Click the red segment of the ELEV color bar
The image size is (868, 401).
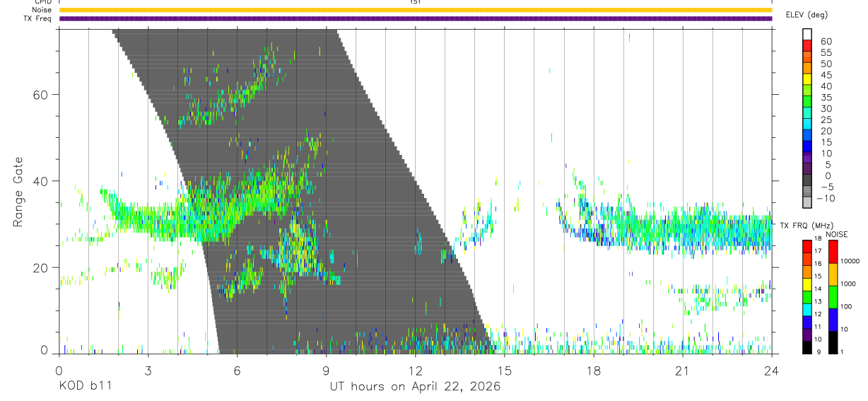807,47
